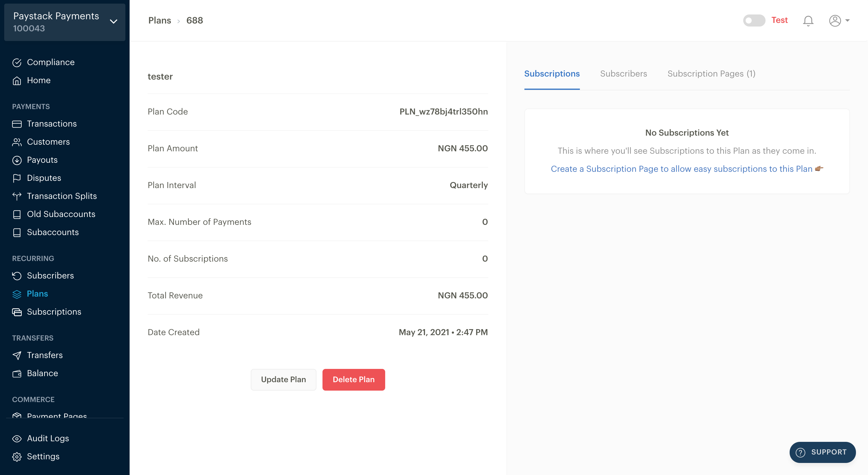Open the Subscription Pages (1) tab
Image resolution: width=868 pixels, height=475 pixels.
[711, 74]
